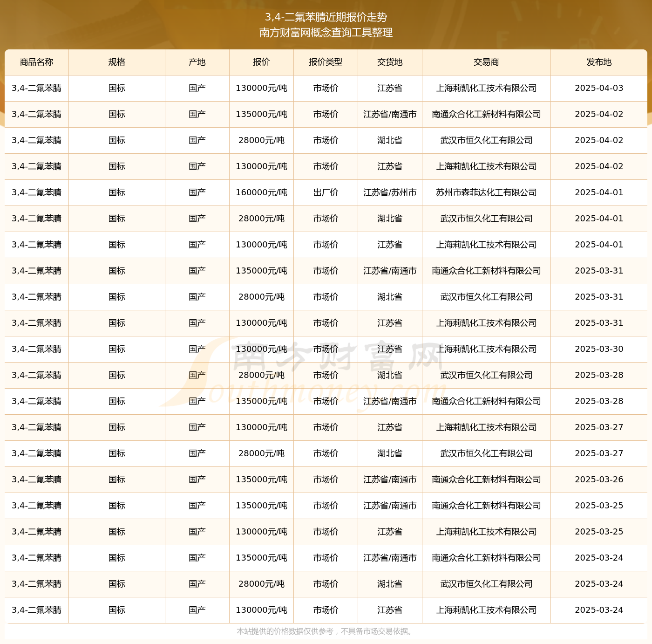Select the '规格' column header
Viewport: 652px width, 644px height.
[x=117, y=62]
